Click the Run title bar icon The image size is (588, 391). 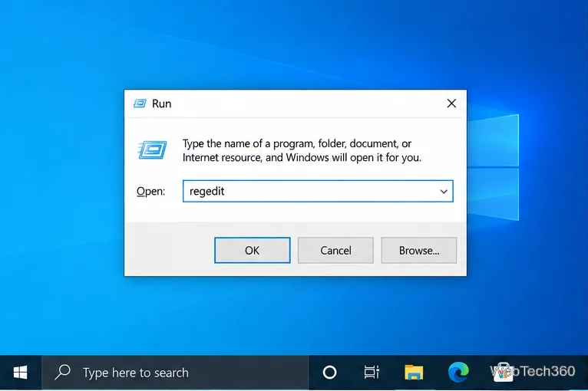(x=140, y=103)
